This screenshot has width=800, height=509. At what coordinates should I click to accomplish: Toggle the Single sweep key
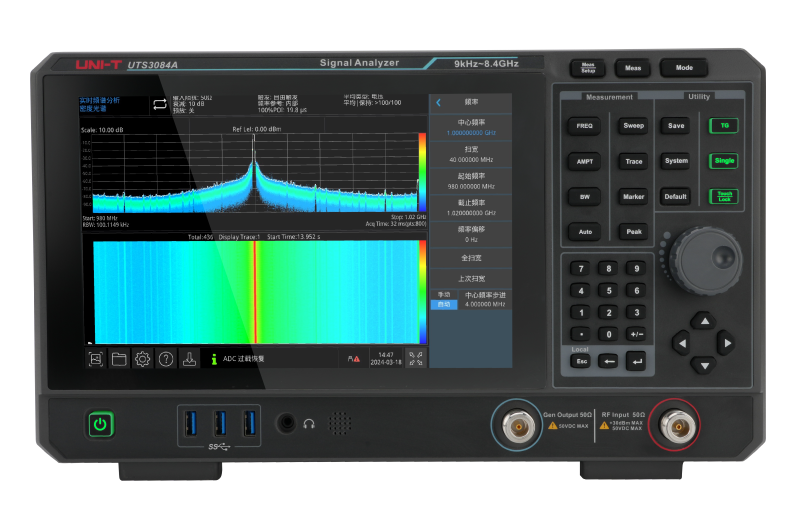tap(722, 161)
